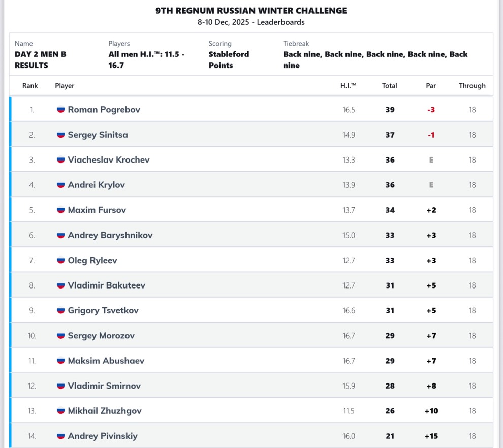Open Andrei Krylov's player name
Image resolution: width=503 pixels, height=448 pixels.
click(96, 185)
